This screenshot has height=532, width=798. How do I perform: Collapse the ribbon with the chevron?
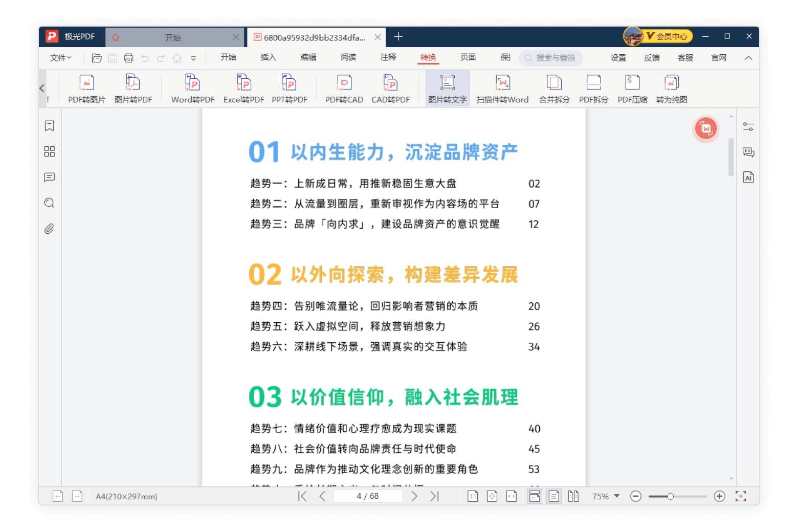click(748, 58)
